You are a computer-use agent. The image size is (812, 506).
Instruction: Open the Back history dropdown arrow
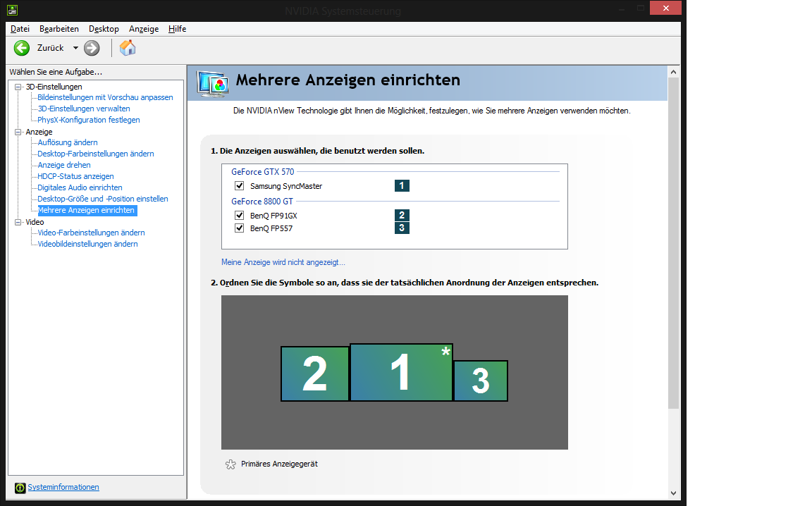(x=75, y=48)
